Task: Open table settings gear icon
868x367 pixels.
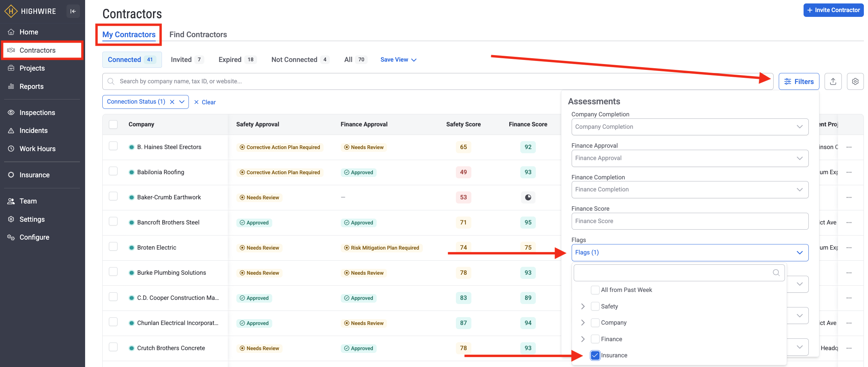Action: 855,82
